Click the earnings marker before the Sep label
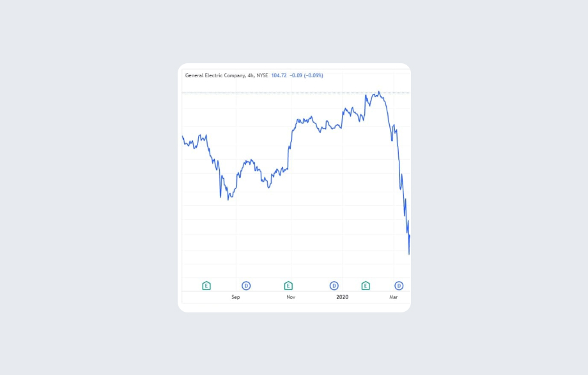588x375 pixels. pyautogui.click(x=206, y=286)
